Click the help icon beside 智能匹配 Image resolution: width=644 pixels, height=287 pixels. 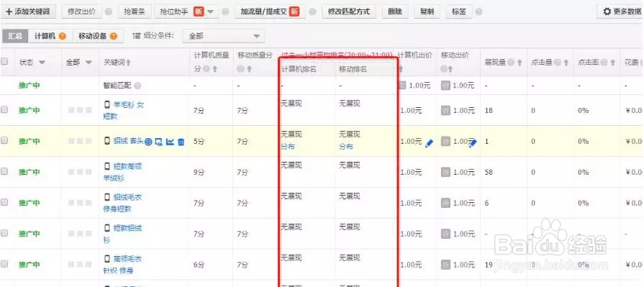pyautogui.click(x=137, y=86)
